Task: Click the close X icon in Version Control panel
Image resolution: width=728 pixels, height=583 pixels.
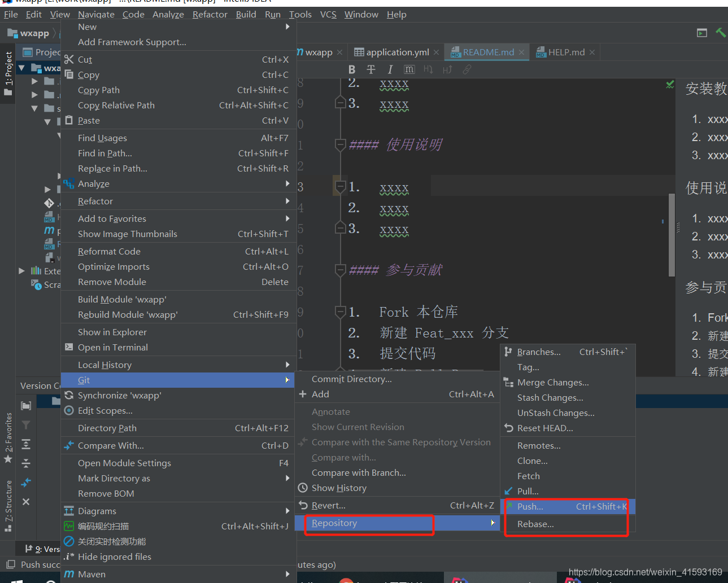Action: tap(26, 501)
